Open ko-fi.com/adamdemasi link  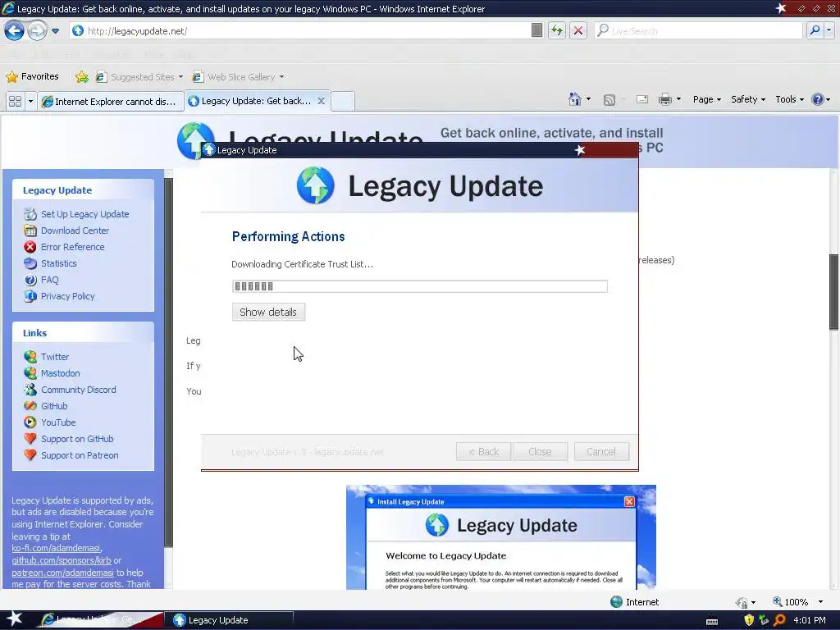pos(56,548)
